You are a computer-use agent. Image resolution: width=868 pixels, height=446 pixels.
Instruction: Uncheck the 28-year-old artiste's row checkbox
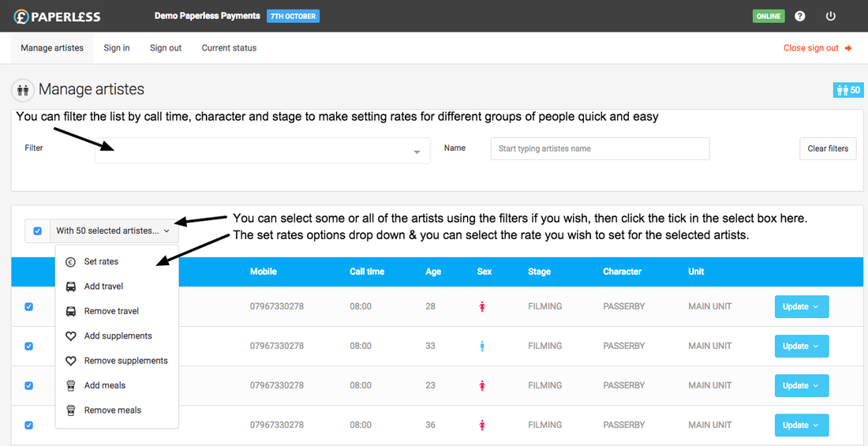click(x=29, y=306)
